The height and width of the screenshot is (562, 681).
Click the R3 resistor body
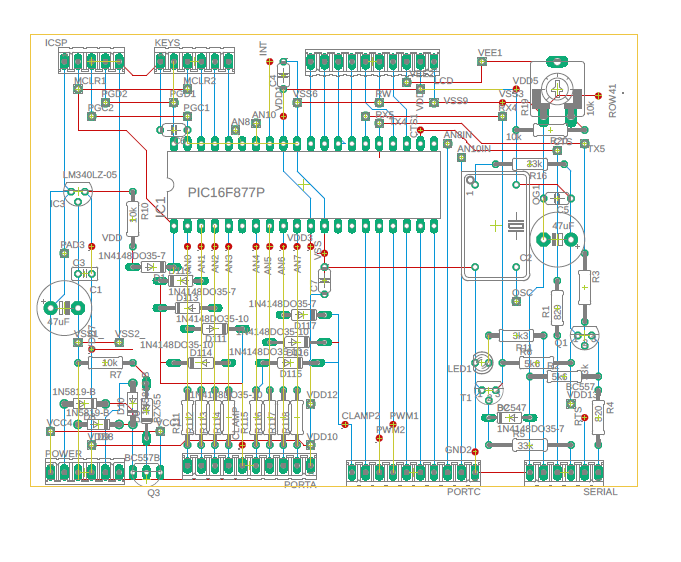pyautogui.click(x=585, y=288)
